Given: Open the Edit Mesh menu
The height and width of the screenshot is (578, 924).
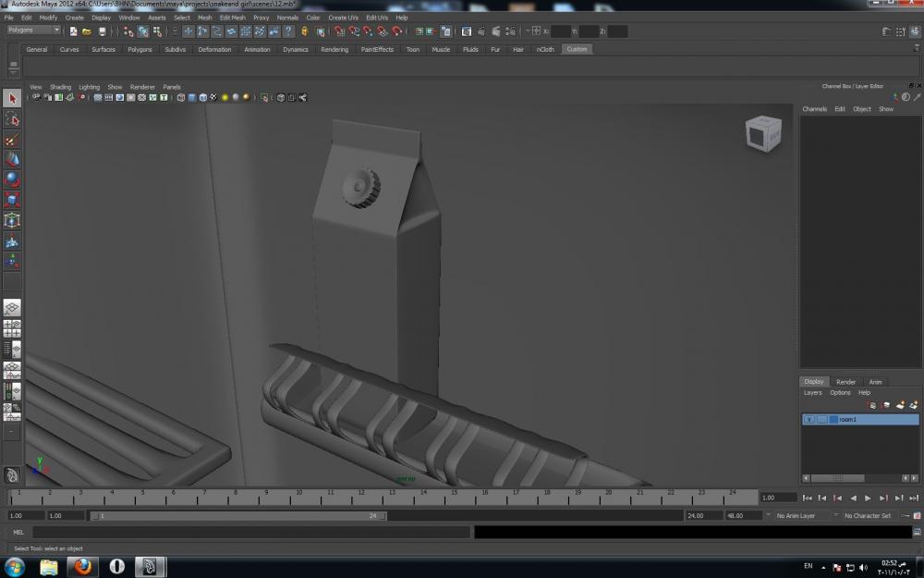Looking at the screenshot, I should (x=232, y=18).
